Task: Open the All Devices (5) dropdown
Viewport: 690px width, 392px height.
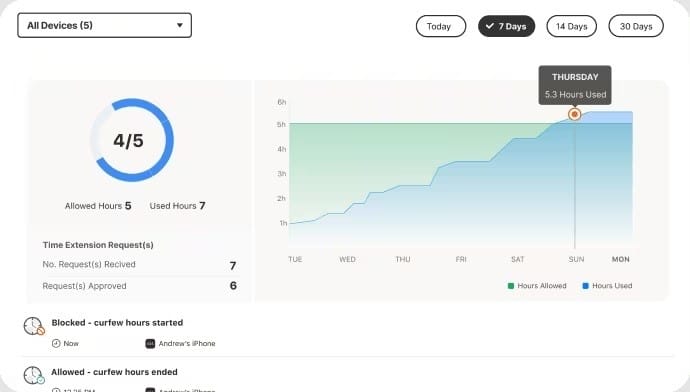Action: point(105,26)
